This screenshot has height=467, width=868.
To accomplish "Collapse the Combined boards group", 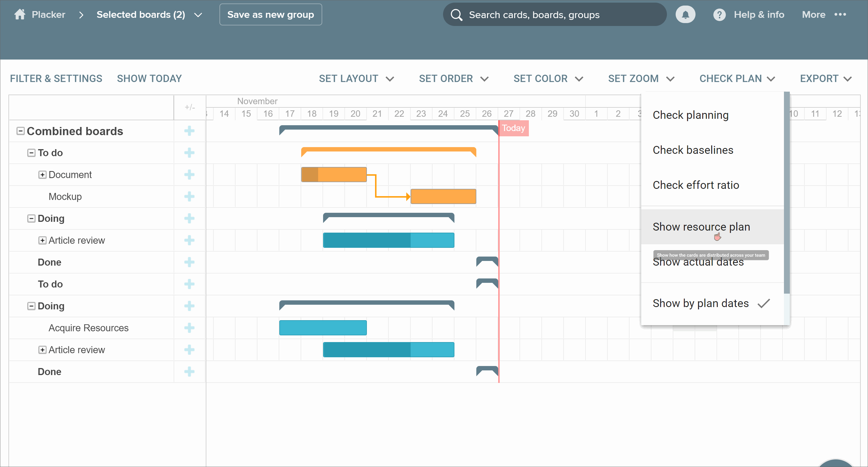I will point(20,131).
